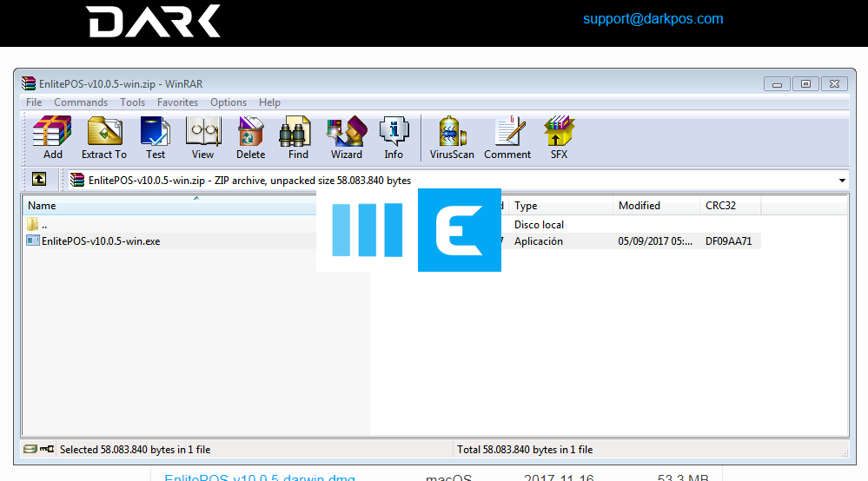Open the Favorites menu
The image size is (868, 481).
pyautogui.click(x=178, y=102)
